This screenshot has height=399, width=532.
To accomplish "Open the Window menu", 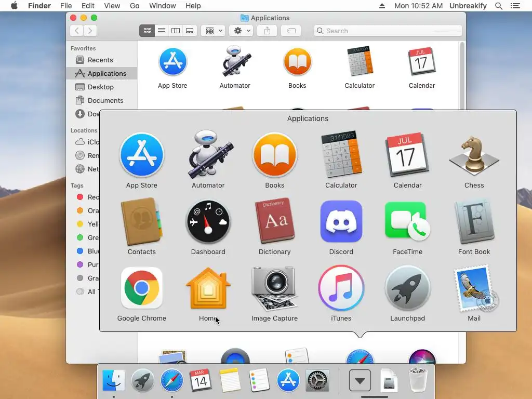I will click(x=162, y=6).
